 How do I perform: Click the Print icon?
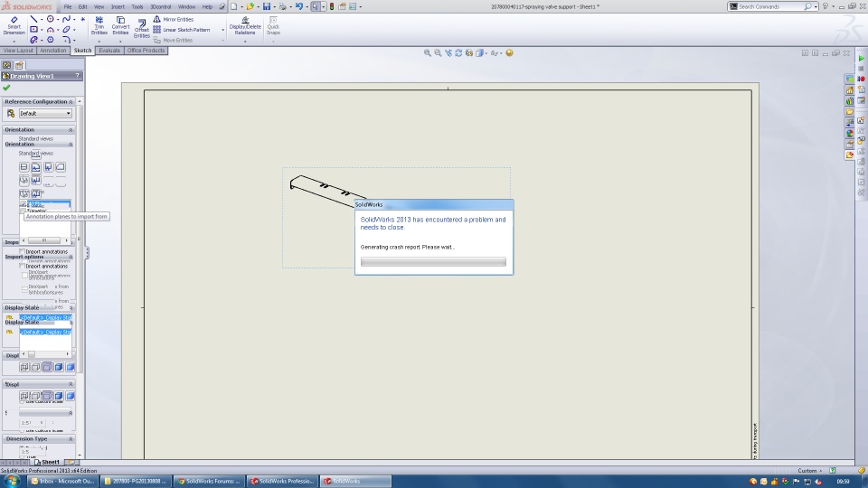pos(283,6)
